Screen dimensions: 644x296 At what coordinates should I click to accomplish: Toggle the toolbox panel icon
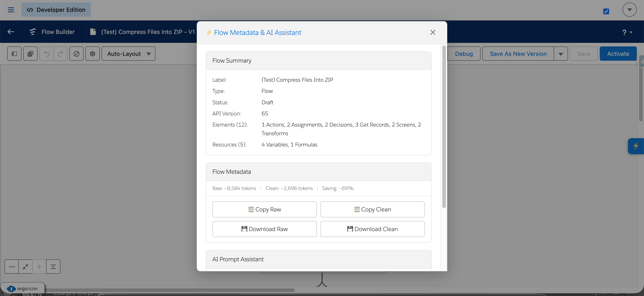tap(14, 53)
